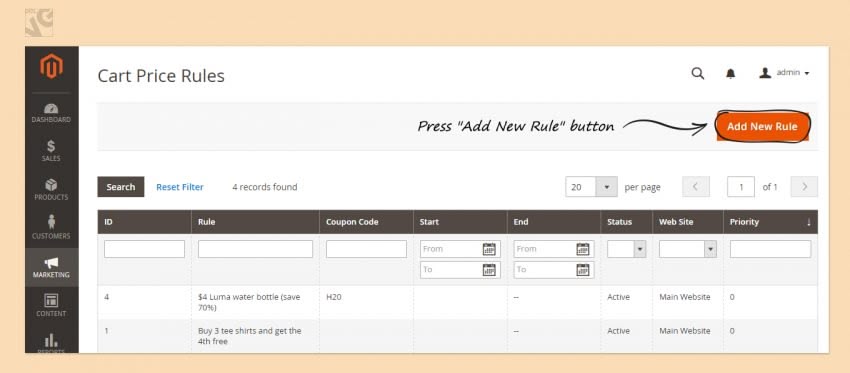
Task: Sort by Coupon Code column header
Action: 366,222
